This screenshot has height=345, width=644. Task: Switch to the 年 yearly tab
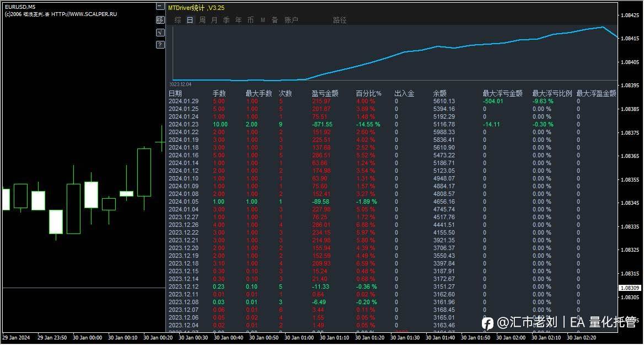point(239,20)
